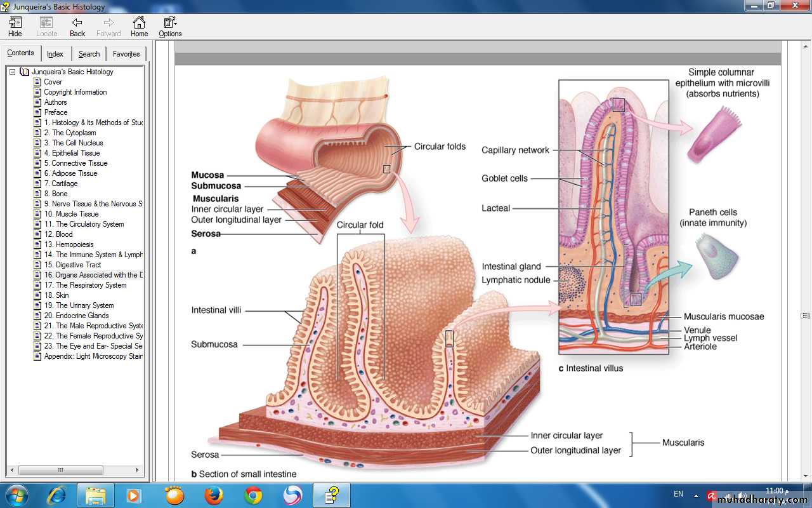The height and width of the screenshot is (508, 812).
Task: Switch to the Index tab
Action: [55, 54]
